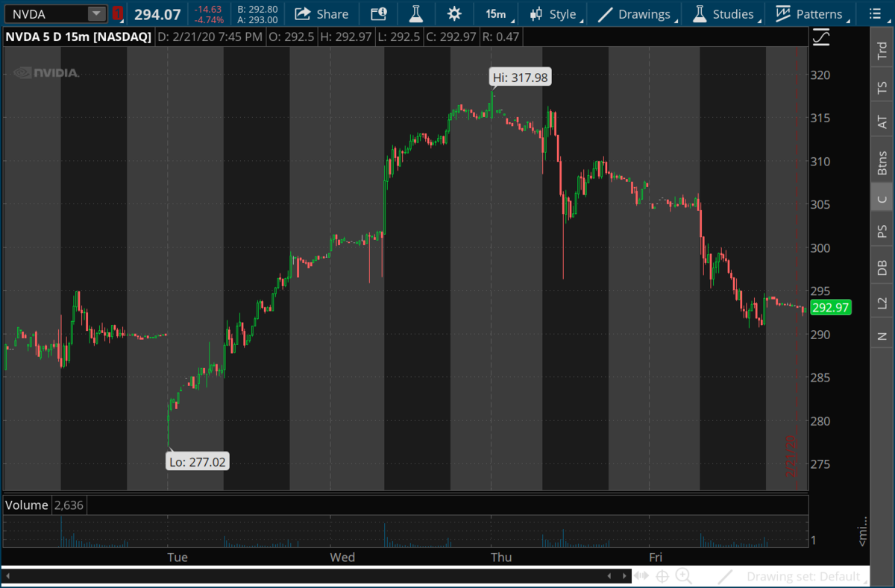
Task: Click the company profile info icon
Action: (379, 13)
